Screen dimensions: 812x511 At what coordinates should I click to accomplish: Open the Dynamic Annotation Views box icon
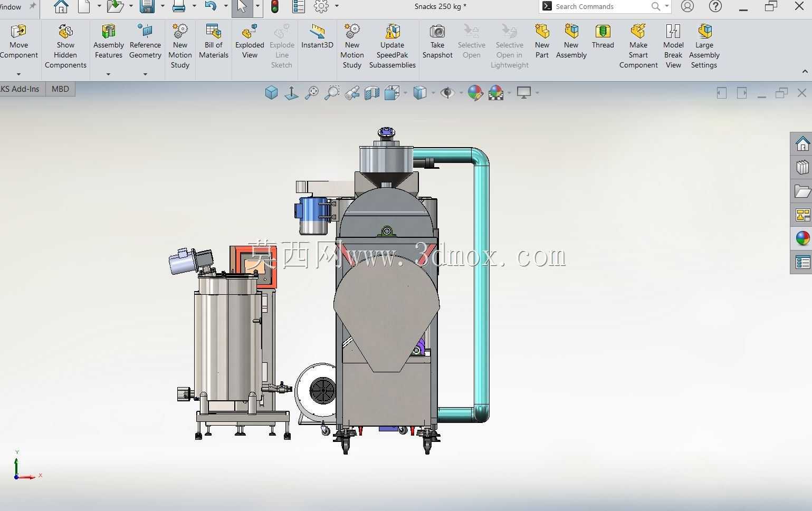(392, 93)
